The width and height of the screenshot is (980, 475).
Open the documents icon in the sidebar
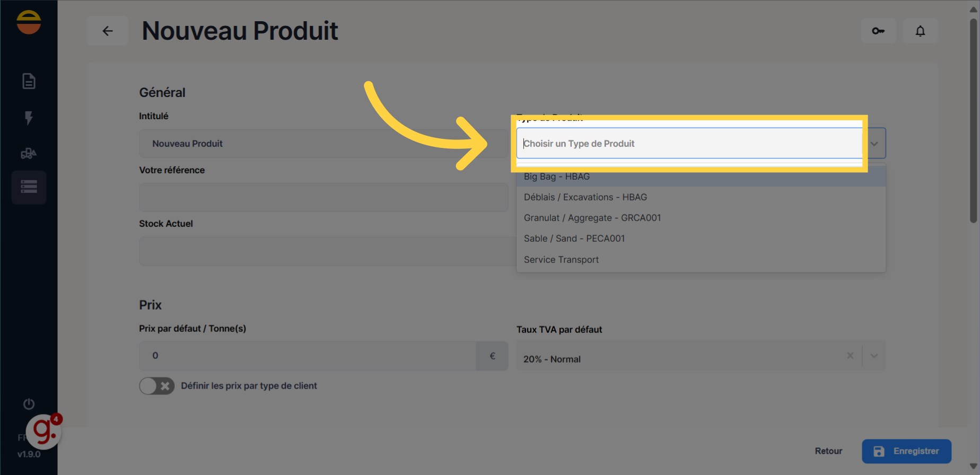(x=29, y=81)
